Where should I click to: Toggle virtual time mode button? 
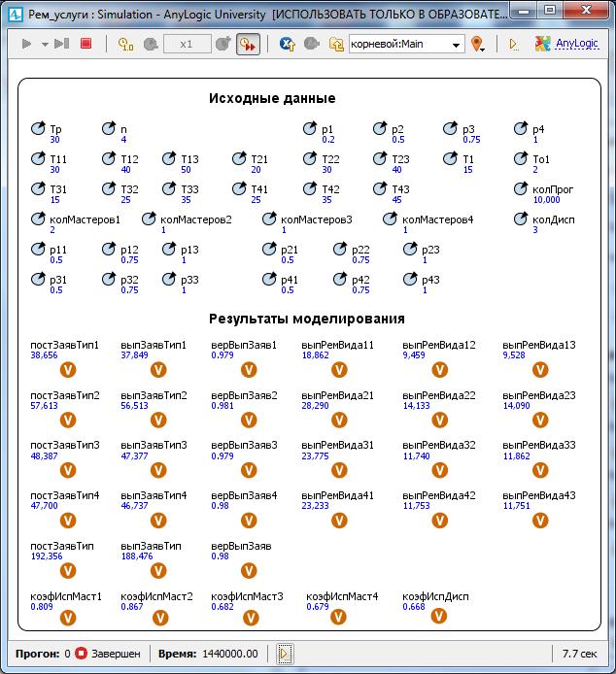pyautogui.click(x=248, y=44)
